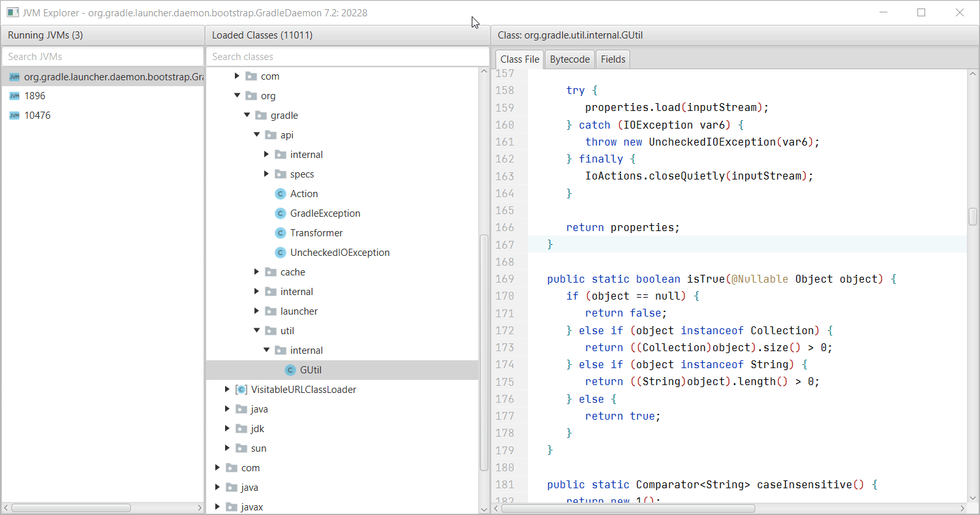Switch to the Fields tab

pyautogui.click(x=613, y=59)
